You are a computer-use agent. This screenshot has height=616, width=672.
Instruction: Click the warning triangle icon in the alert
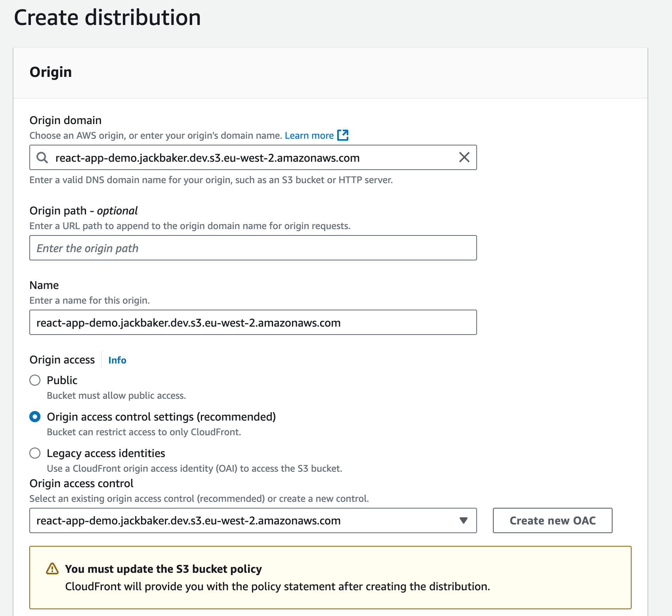pyautogui.click(x=52, y=569)
